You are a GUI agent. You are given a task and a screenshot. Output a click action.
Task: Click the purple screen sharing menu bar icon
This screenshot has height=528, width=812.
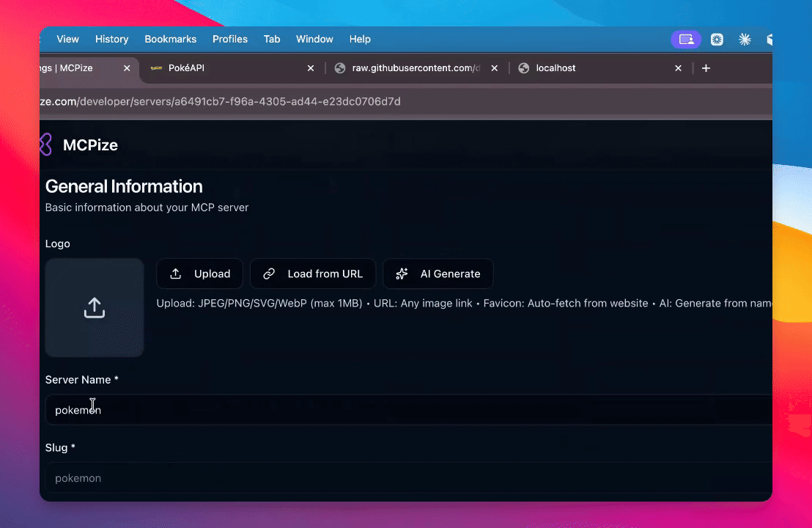(686, 40)
